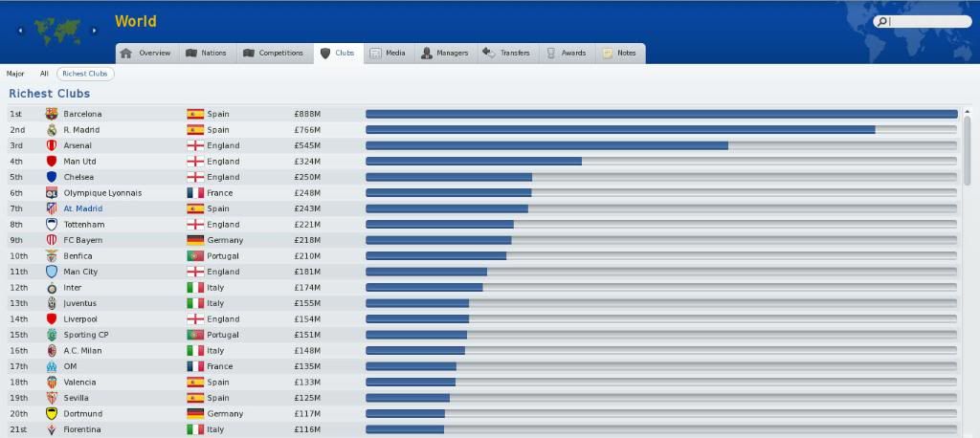Click the FC Bayern crest
The height and width of the screenshot is (438, 980).
click(x=52, y=240)
